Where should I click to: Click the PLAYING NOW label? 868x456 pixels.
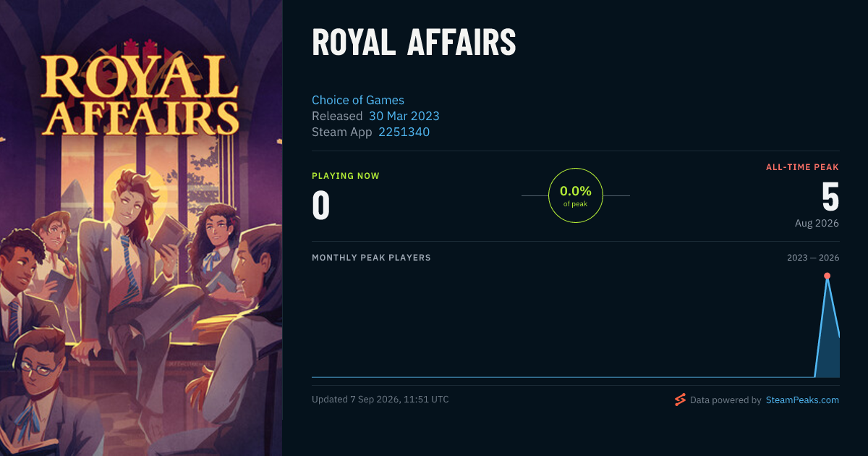(346, 176)
